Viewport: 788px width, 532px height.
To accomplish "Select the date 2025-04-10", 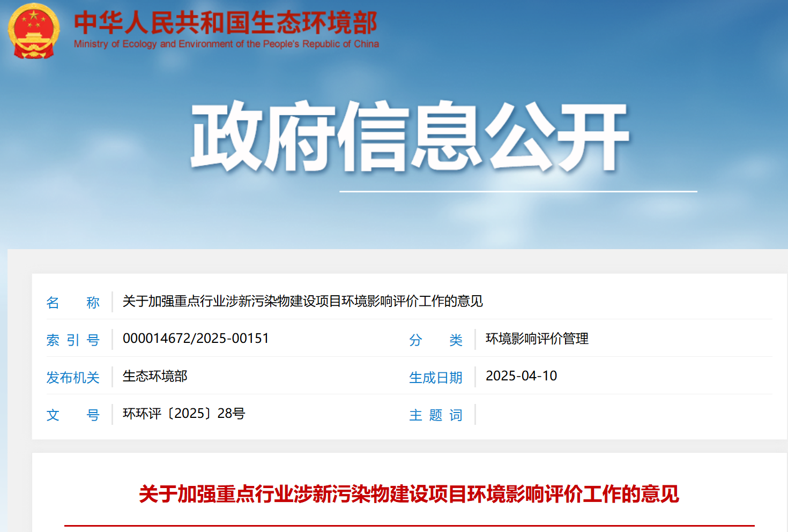I will pyautogui.click(x=521, y=376).
